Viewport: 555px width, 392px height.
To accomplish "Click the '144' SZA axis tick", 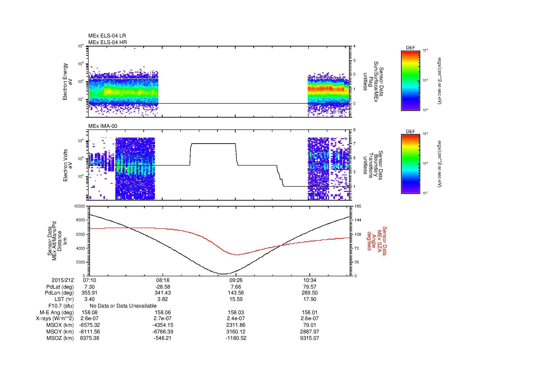I will click(358, 220).
